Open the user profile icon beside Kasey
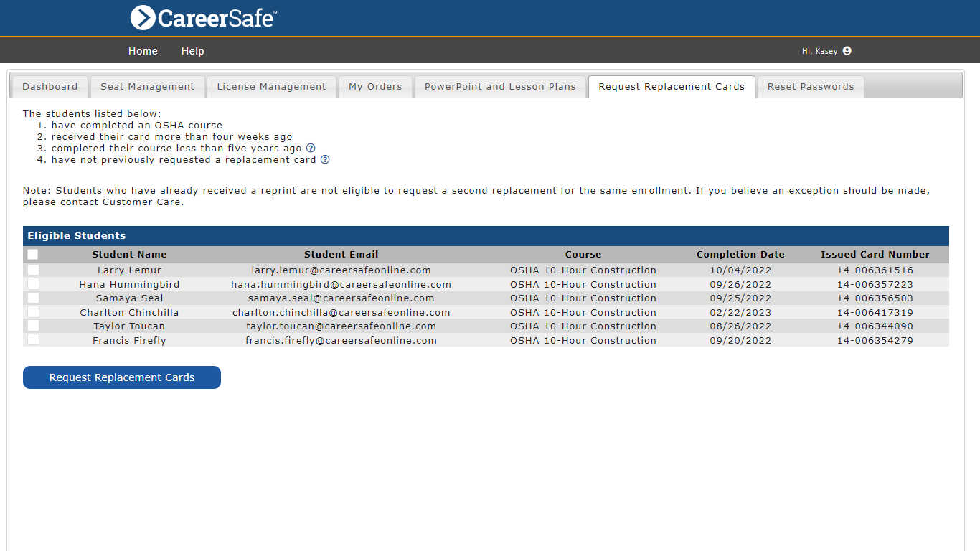 coord(847,51)
